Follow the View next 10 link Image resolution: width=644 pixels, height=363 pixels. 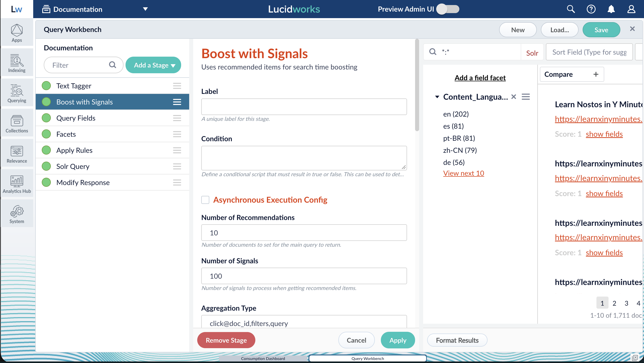click(x=464, y=173)
